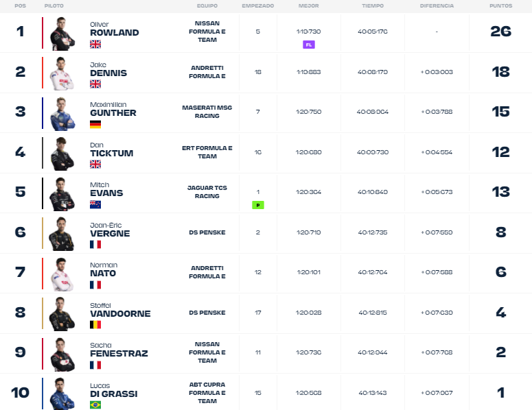Click the New Zealand flag under Mitch Evans
The image size is (532, 410).
coord(95,204)
